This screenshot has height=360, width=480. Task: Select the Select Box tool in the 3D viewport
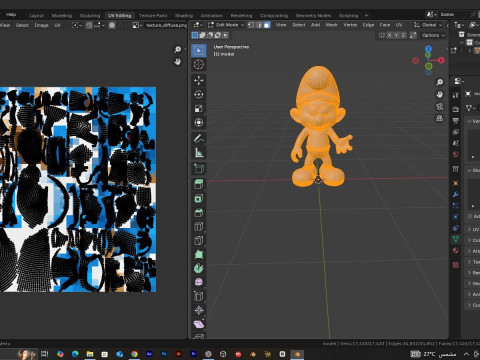pyautogui.click(x=199, y=51)
